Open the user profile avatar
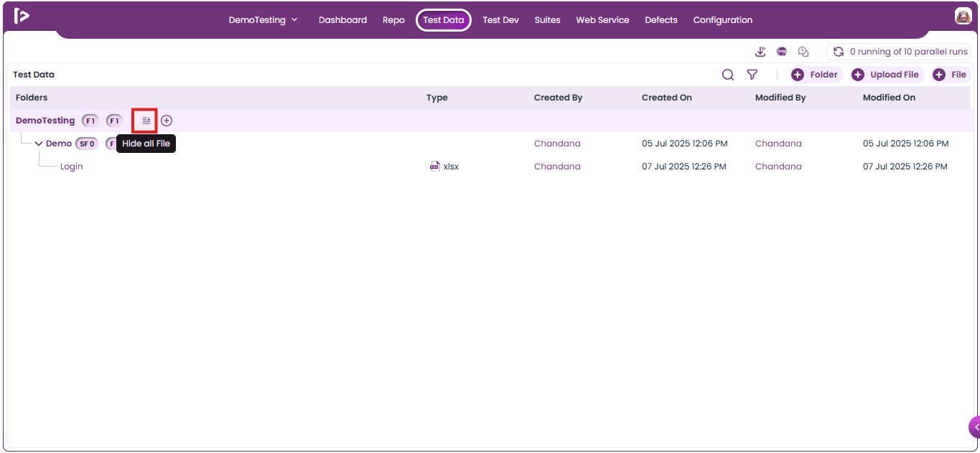Screen dimensions: 980x453 tap(963, 16)
